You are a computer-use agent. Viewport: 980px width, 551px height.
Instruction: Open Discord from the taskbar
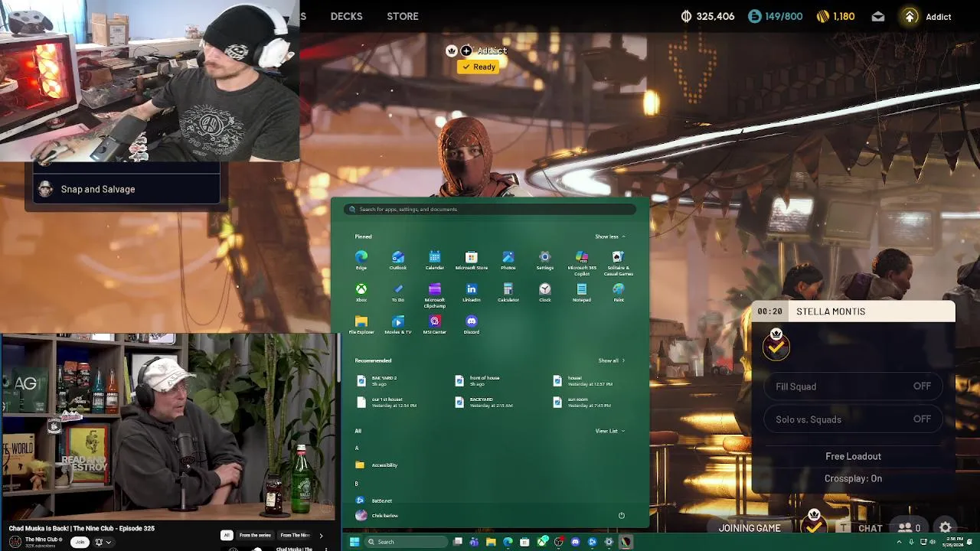point(575,542)
